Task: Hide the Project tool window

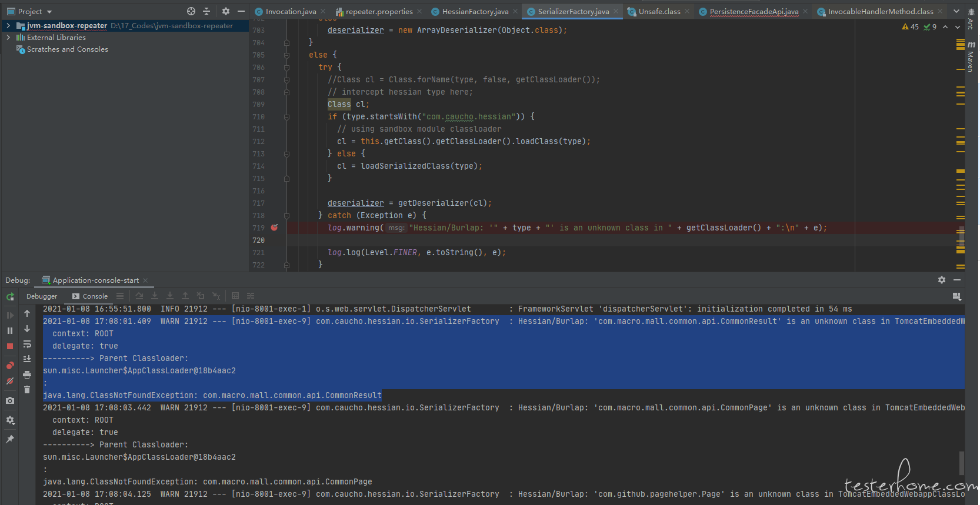Action: point(241,11)
